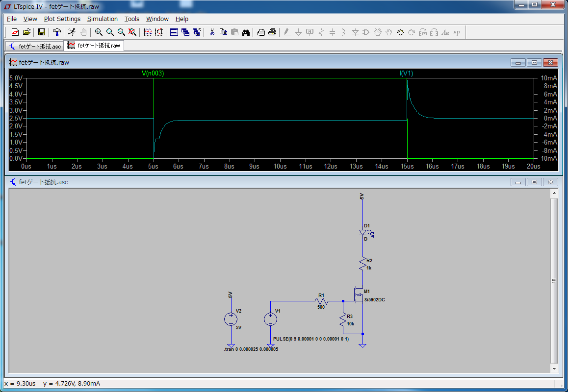This screenshot has width=568, height=392.
Task: Switch to the fetゲート抵抗.asc tab
Action: (35, 46)
